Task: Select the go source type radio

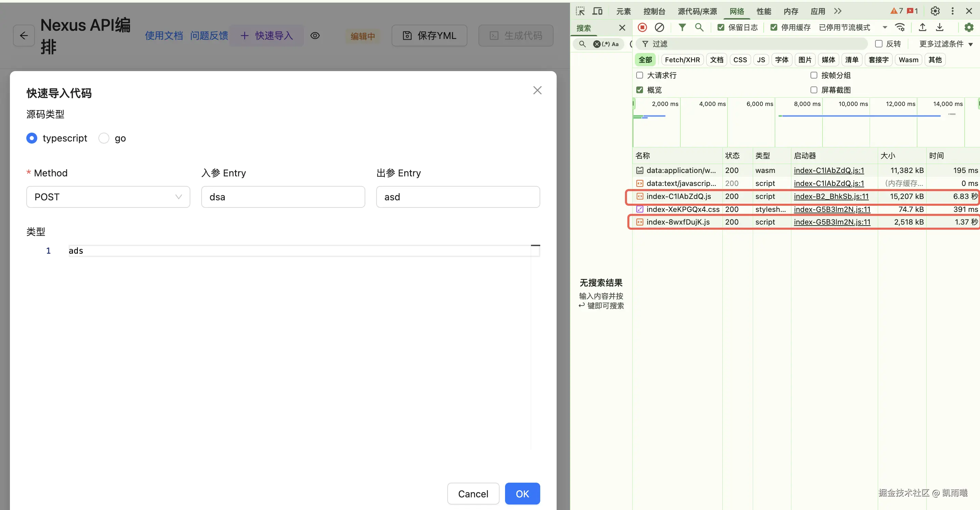Action: 104,138
